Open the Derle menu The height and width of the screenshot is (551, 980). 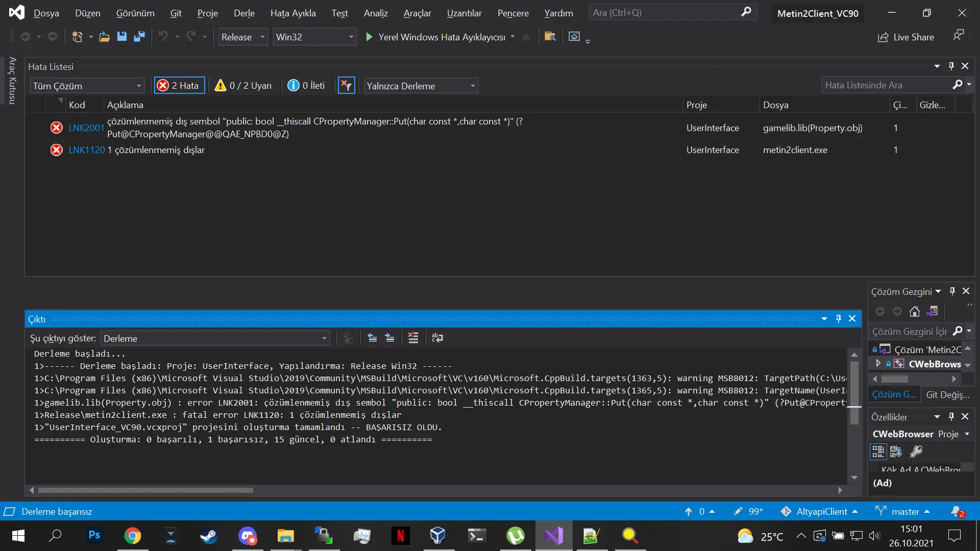pyautogui.click(x=244, y=13)
